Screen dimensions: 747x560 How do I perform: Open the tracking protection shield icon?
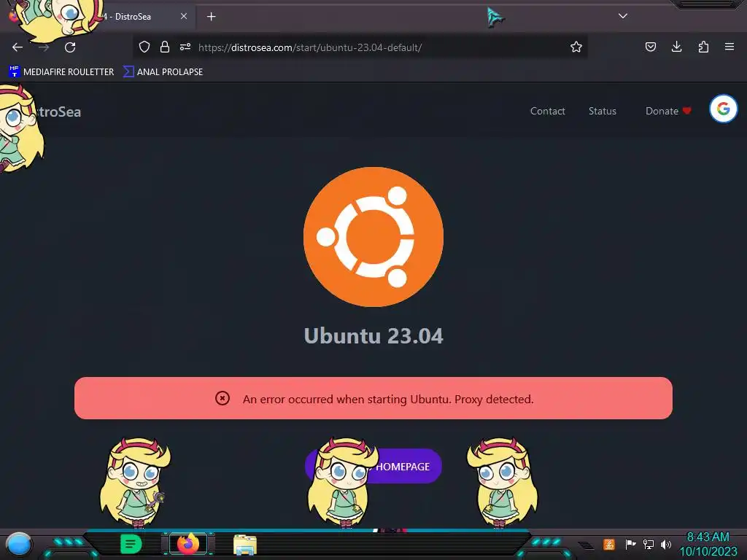144,47
